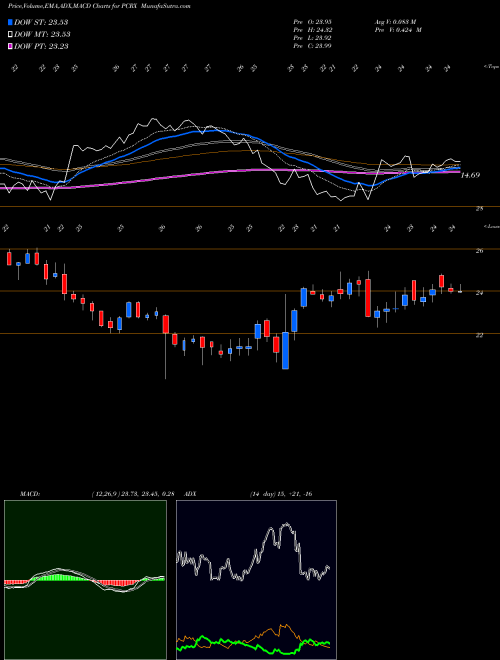Click the 14.69 label beside the EMA lines
Image resolution: width=500 pixels, height=660 pixels.
point(470,175)
